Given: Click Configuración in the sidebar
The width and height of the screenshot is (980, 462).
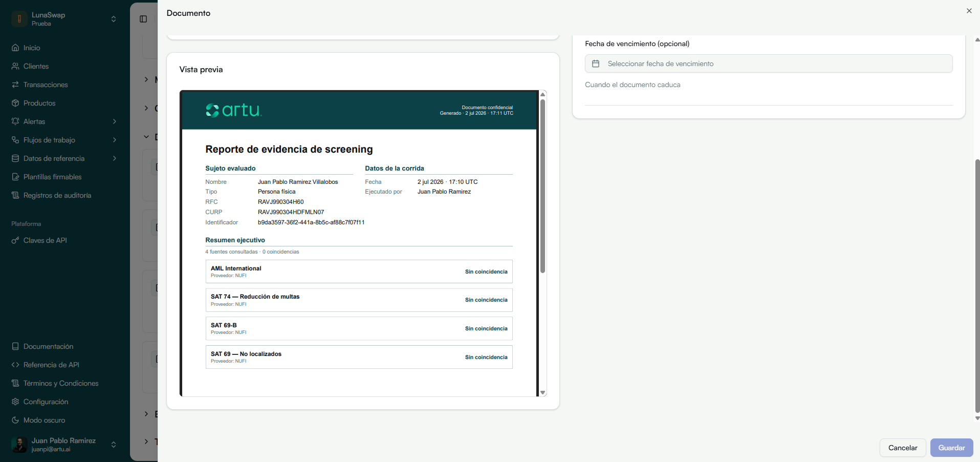Looking at the screenshot, I should [x=64, y=402].
